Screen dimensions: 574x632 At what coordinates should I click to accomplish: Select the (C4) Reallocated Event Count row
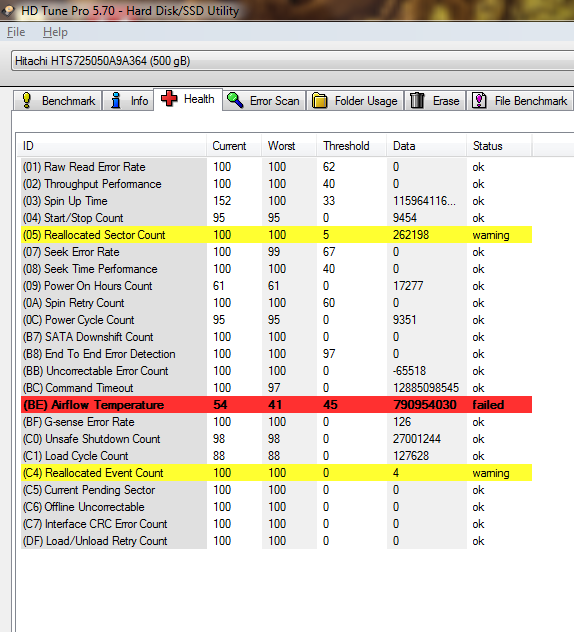pos(277,473)
